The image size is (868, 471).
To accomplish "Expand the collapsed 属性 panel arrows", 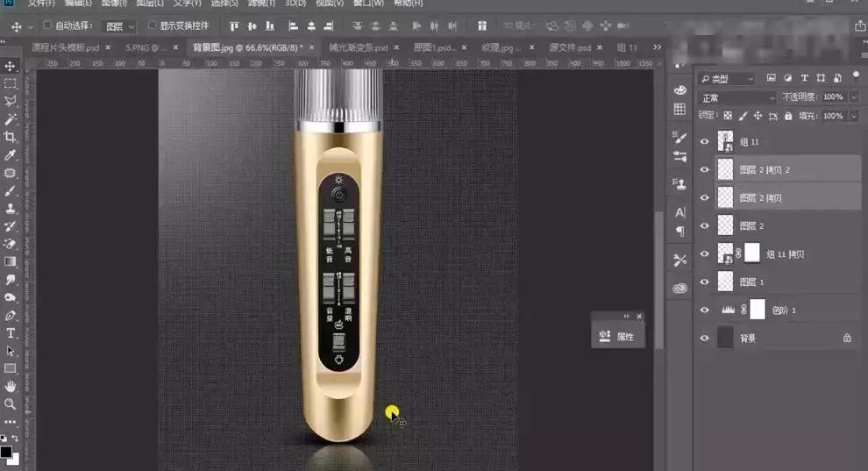I will click(x=627, y=316).
